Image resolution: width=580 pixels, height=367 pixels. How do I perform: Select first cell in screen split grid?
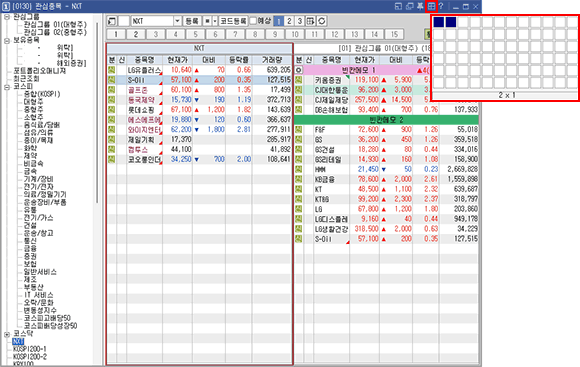(x=439, y=22)
